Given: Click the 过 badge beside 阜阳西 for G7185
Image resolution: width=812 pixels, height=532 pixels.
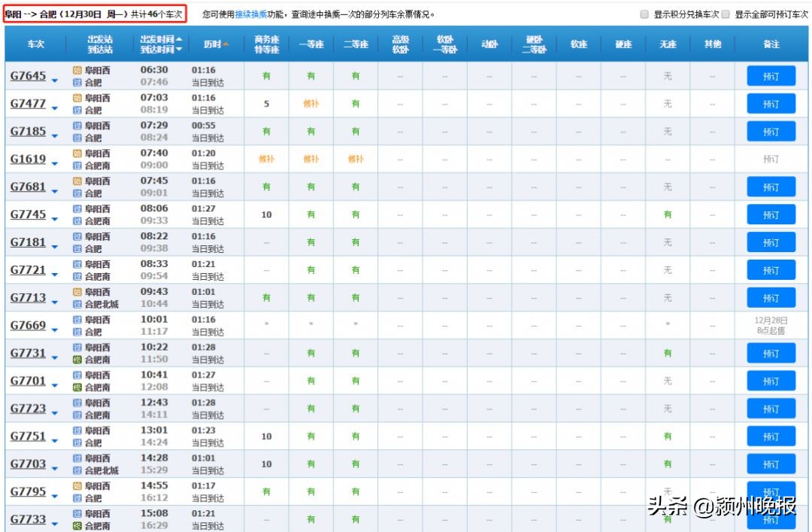Looking at the screenshot, I should pos(77,125).
